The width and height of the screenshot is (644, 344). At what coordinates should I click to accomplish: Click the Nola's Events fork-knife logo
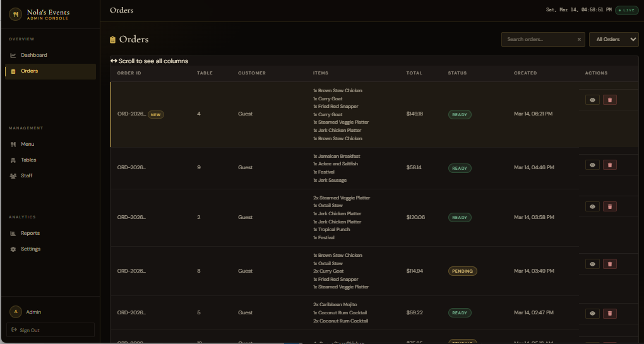click(x=15, y=15)
